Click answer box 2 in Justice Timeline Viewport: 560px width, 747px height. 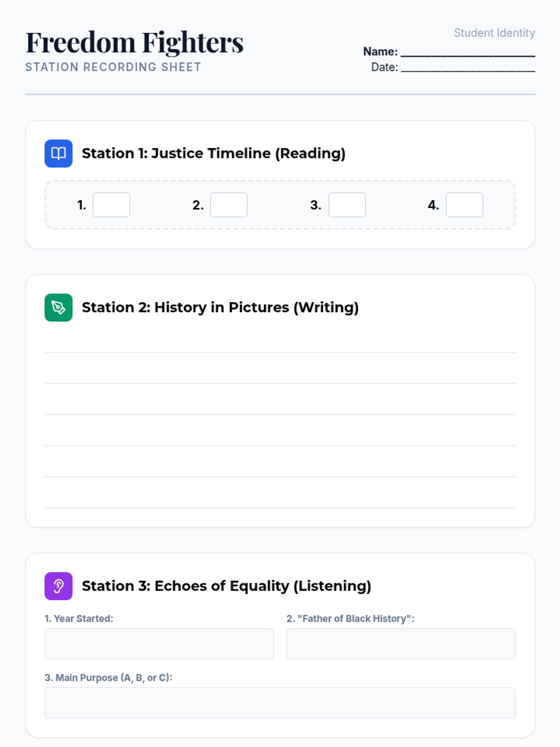(x=229, y=205)
